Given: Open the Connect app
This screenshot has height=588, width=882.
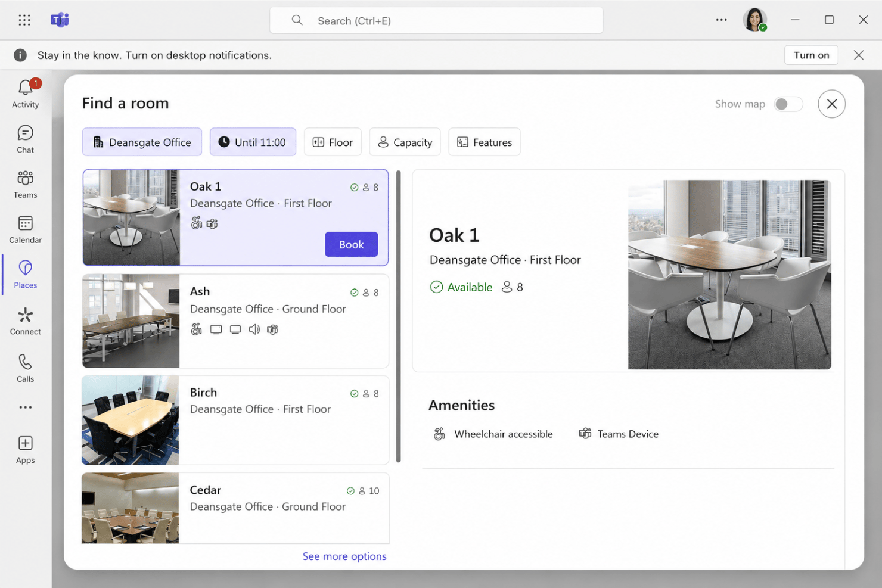Looking at the screenshot, I should (25, 321).
